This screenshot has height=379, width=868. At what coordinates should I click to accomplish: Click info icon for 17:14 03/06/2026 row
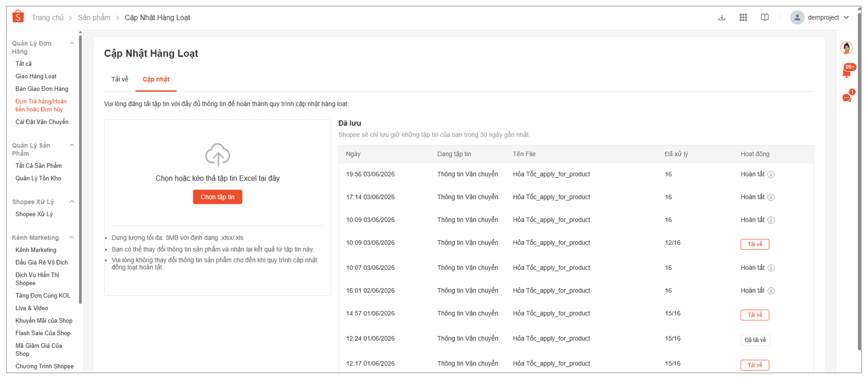[x=771, y=197]
